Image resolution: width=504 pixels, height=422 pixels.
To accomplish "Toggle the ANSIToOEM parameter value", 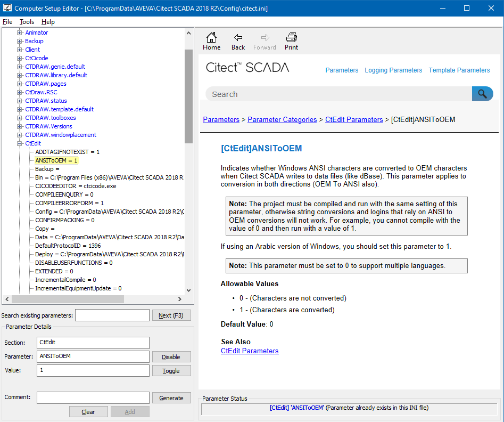I will [x=171, y=371].
